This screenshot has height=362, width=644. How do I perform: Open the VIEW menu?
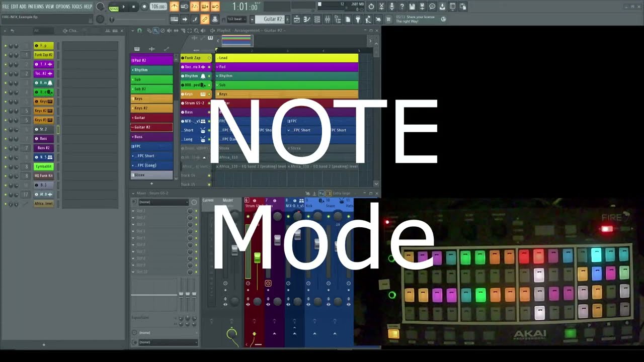pos(50,7)
